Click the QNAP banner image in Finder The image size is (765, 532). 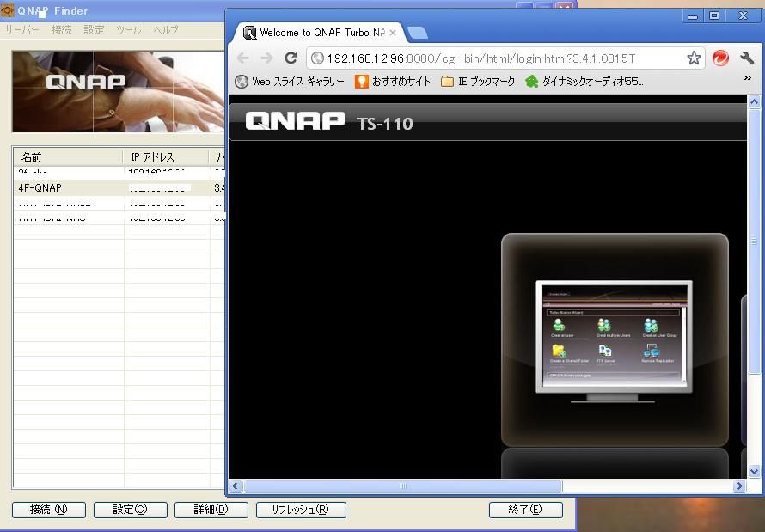click(118, 92)
